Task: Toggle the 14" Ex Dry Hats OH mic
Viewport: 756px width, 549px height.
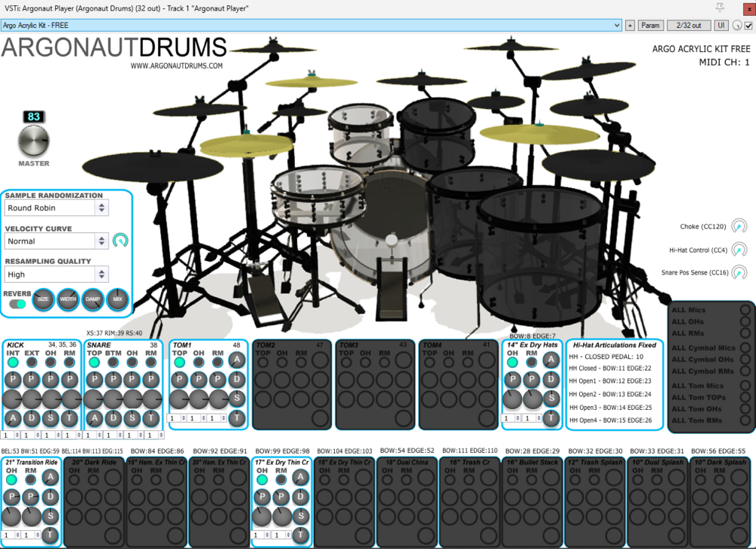Action: pyautogui.click(x=512, y=362)
